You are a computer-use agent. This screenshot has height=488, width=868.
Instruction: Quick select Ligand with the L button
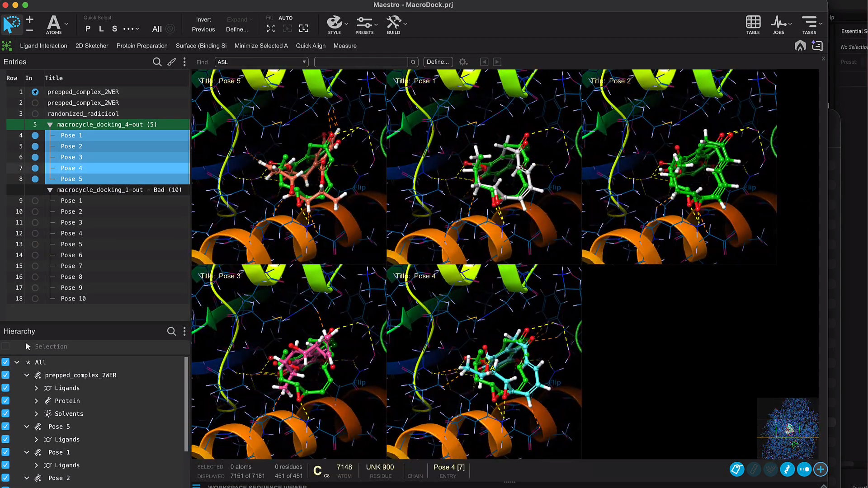(101, 29)
